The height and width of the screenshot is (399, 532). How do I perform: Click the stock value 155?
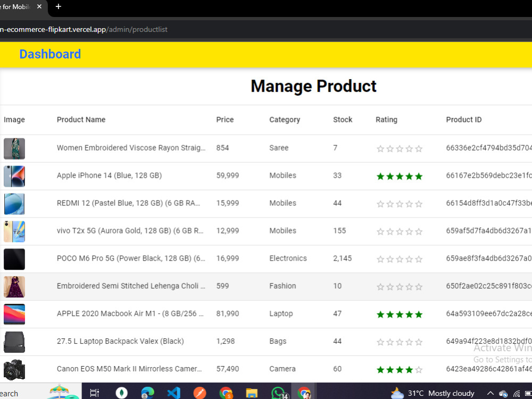(x=339, y=231)
